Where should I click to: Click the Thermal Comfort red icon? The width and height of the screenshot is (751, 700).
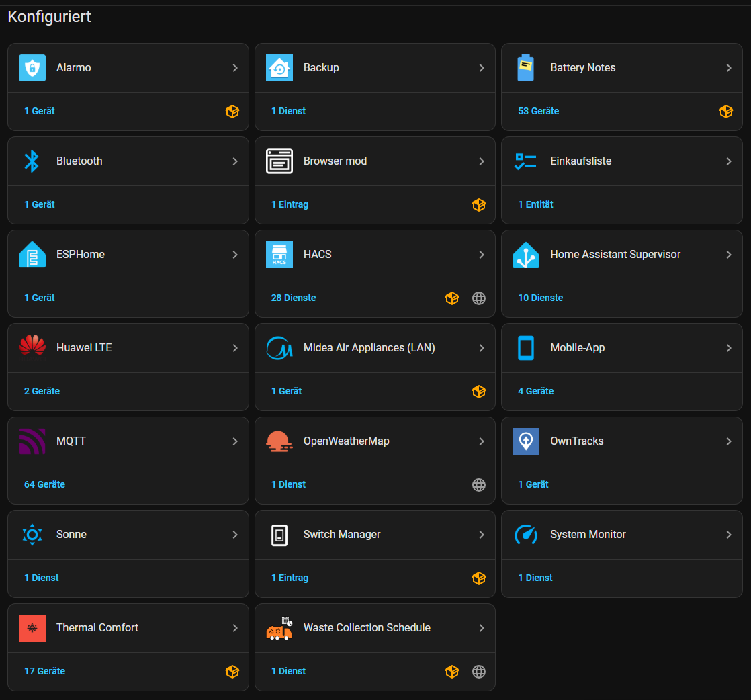tap(32, 628)
